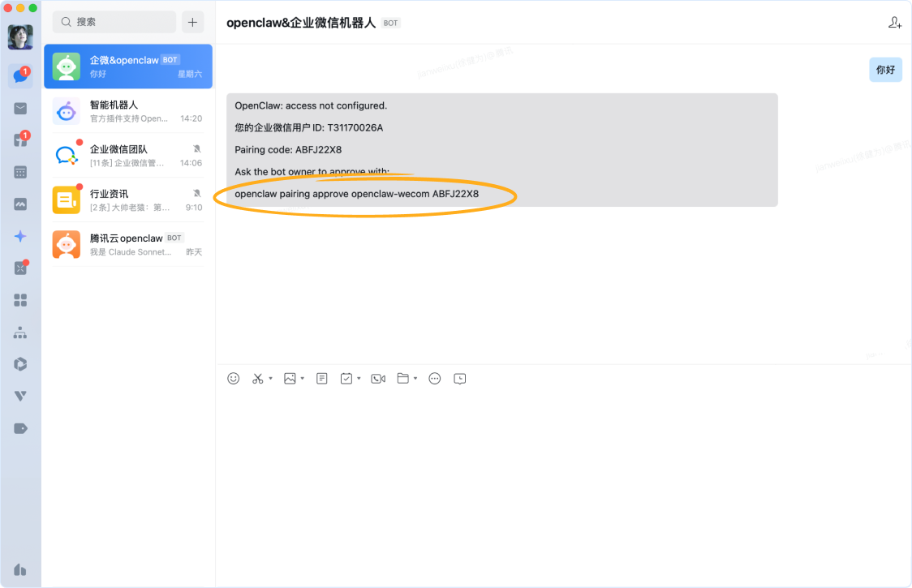The image size is (912, 588).
Task: Open the 企业微信团队 chat
Action: (128, 156)
